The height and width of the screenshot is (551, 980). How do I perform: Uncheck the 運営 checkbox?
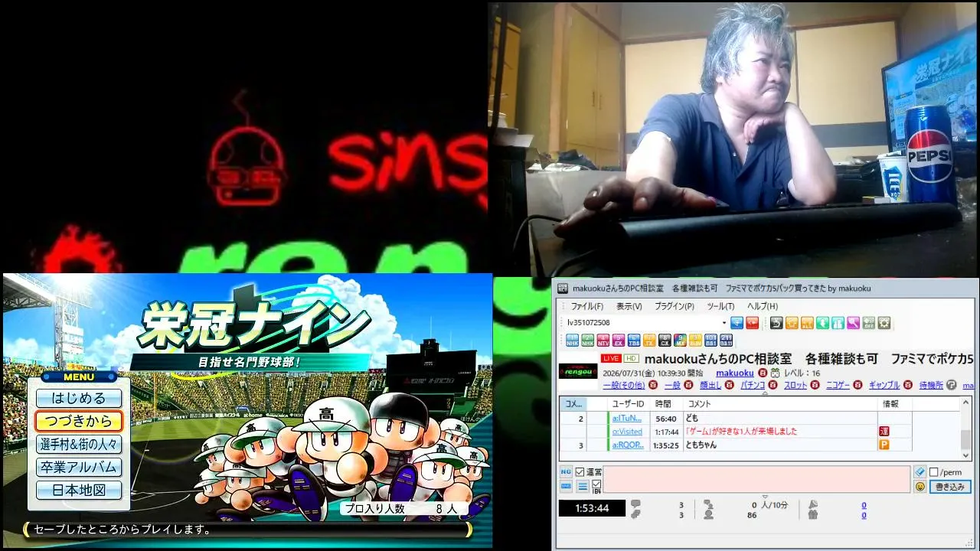580,472
